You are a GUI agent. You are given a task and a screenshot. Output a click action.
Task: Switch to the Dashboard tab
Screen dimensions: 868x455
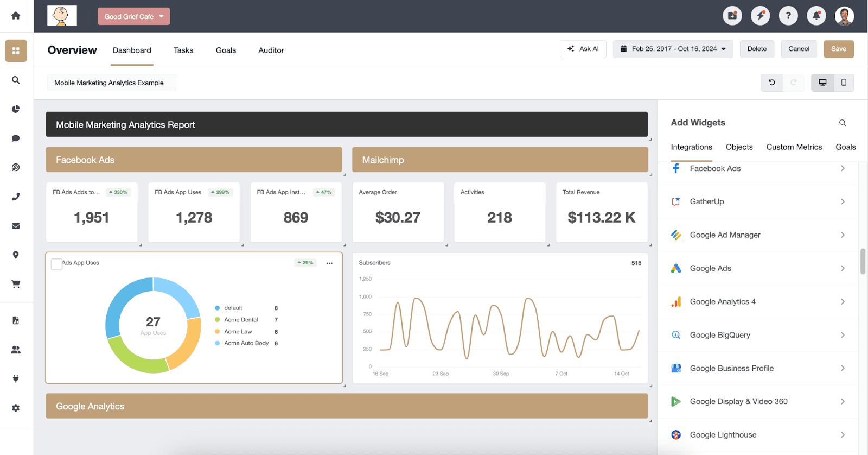pos(132,50)
